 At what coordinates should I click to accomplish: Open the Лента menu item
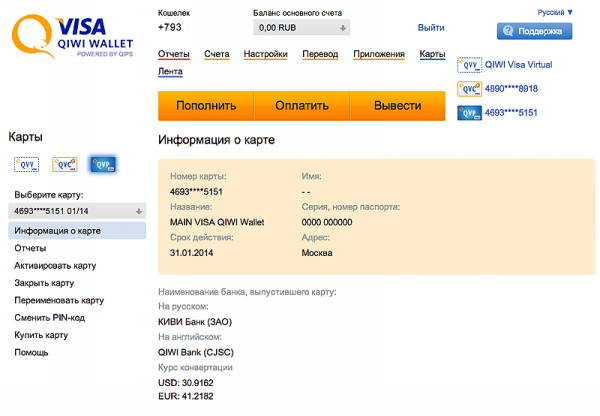tap(170, 72)
